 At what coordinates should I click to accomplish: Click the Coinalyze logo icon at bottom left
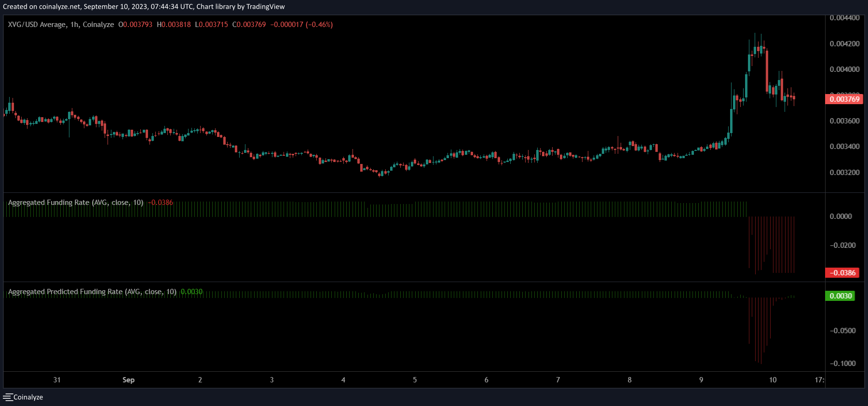tap(8, 397)
